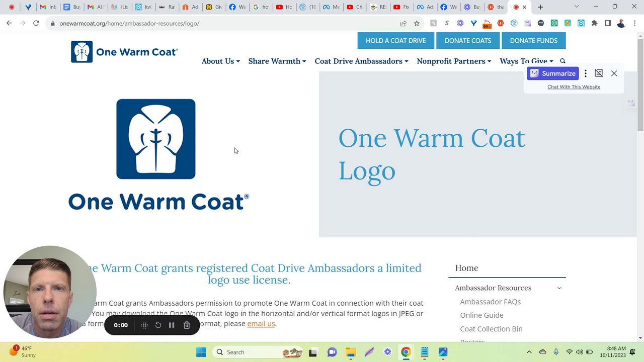The height and width of the screenshot is (362, 644).
Task: Open Home in the sidebar
Action: coord(466,268)
